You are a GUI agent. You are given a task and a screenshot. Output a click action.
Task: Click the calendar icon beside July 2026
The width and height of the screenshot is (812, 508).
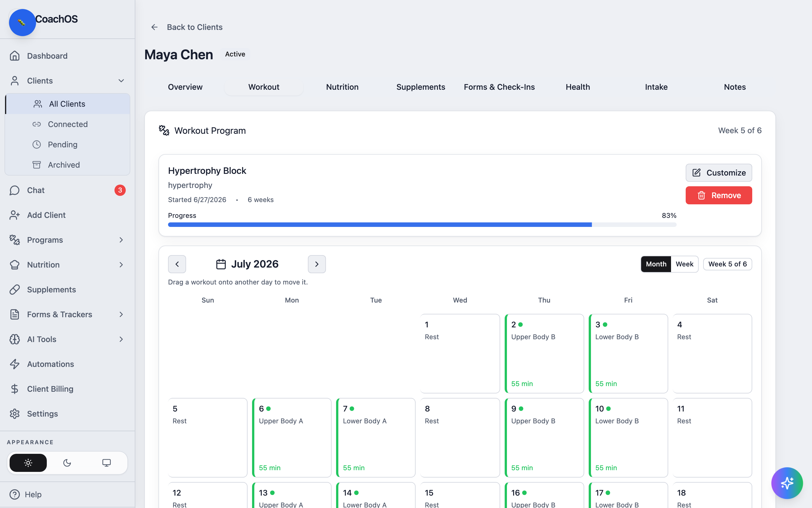click(221, 264)
